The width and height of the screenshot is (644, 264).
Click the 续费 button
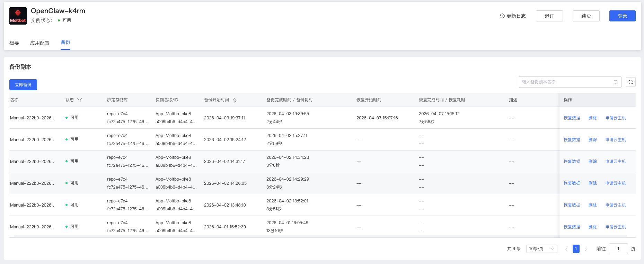586,16
